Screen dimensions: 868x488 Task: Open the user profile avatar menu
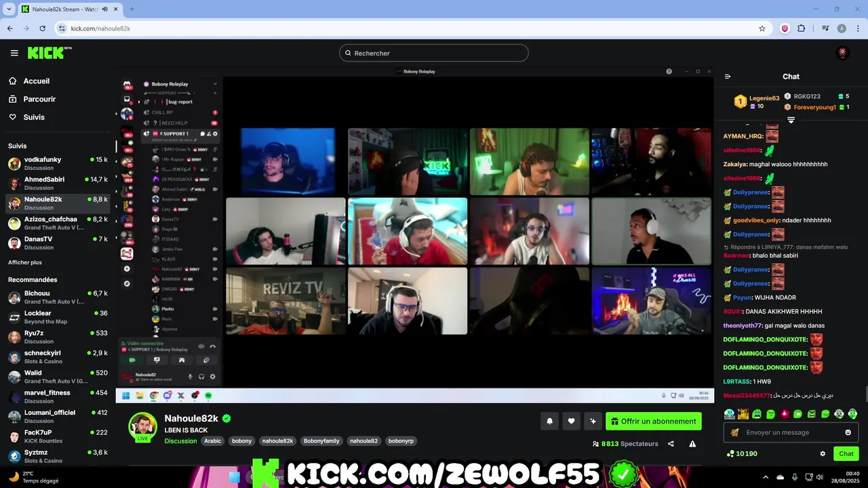click(x=843, y=53)
